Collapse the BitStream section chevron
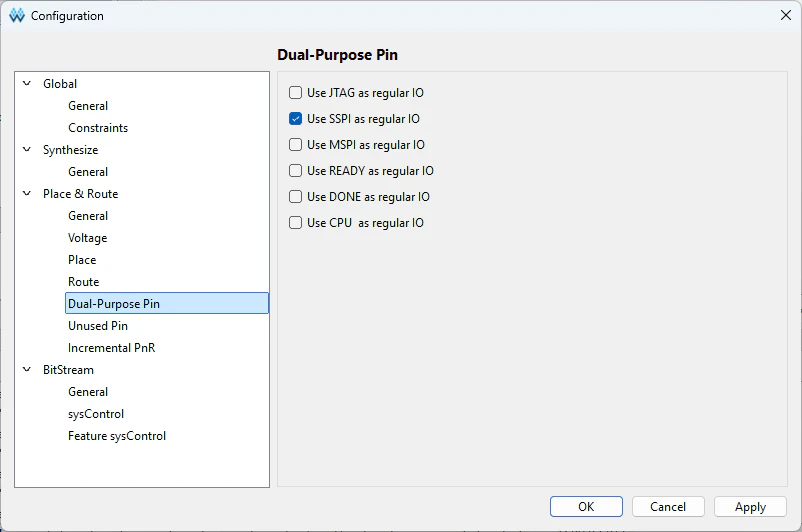802x532 pixels. click(x=27, y=369)
